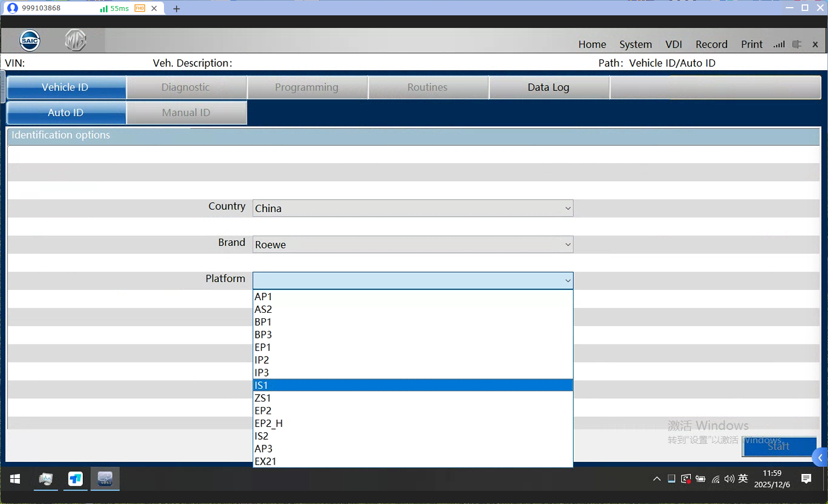Image resolution: width=828 pixels, height=504 pixels.
Task: Open the Country dropdown showing China
Action: pyautogui.click(x=412, y=208)
